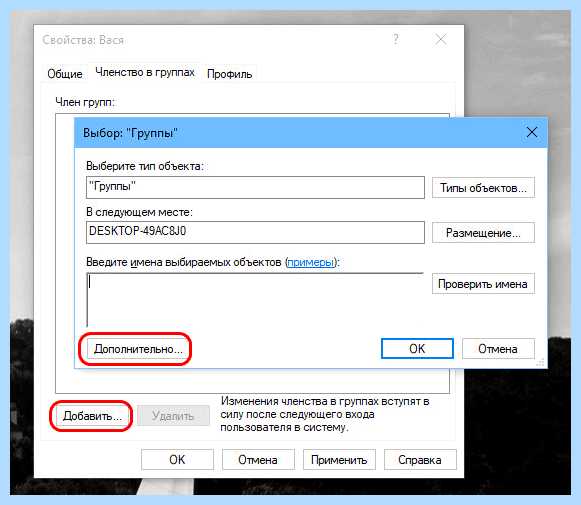
Task: Click the disabled Удалить button
Action: click(173, 416)
